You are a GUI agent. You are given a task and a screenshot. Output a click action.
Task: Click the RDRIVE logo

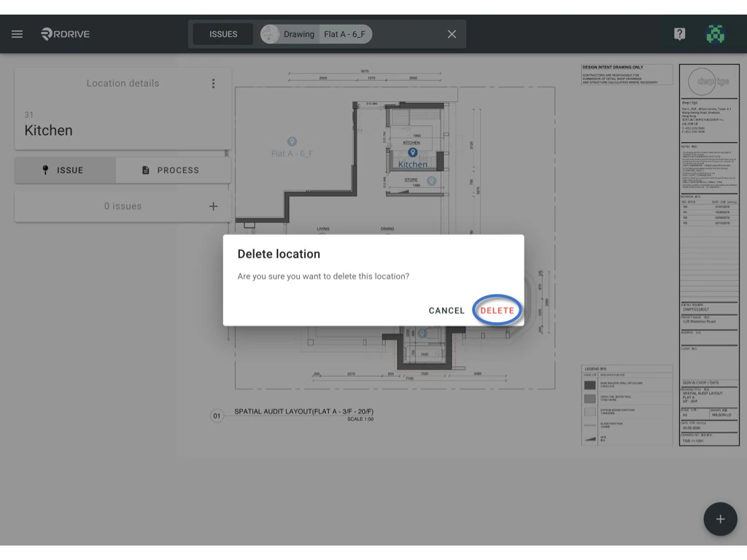64,34
